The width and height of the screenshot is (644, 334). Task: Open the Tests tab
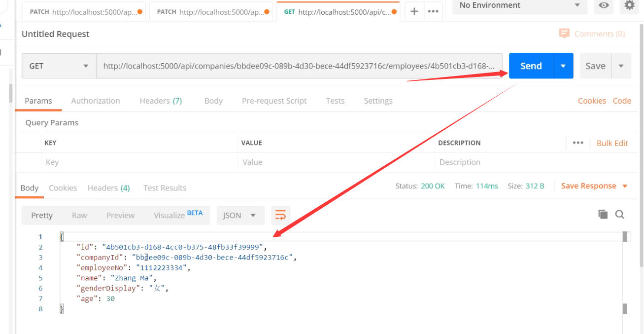[335, 101]
